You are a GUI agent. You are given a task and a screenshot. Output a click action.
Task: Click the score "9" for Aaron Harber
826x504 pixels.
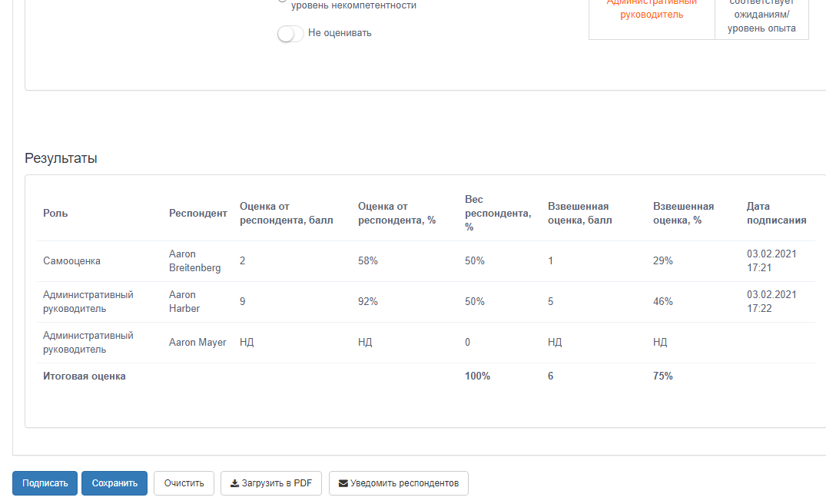click(242, 301)
